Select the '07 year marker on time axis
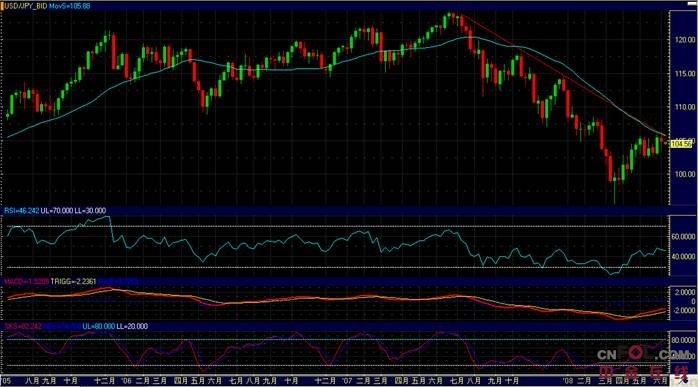Screen dimensions: 698x387 click(348, 381)
